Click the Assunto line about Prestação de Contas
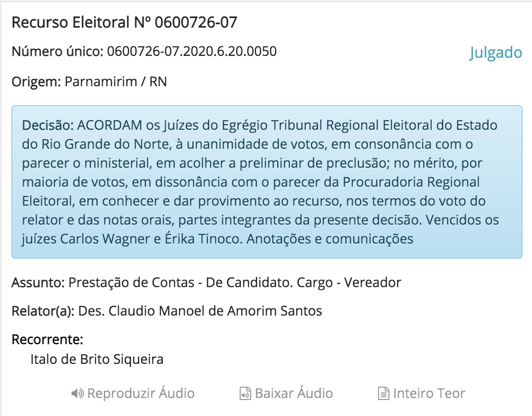Viewport: 532px width, 416px height. [x=234, y=283]
